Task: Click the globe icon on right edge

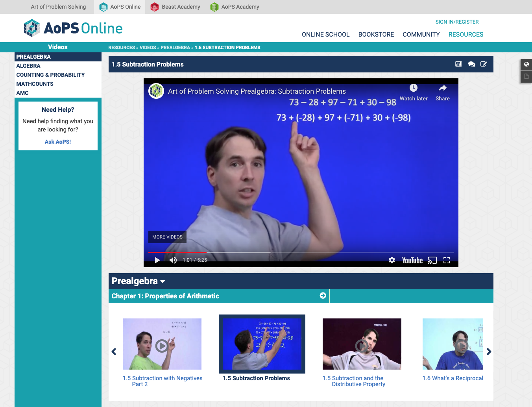Action: pos(526,64)
